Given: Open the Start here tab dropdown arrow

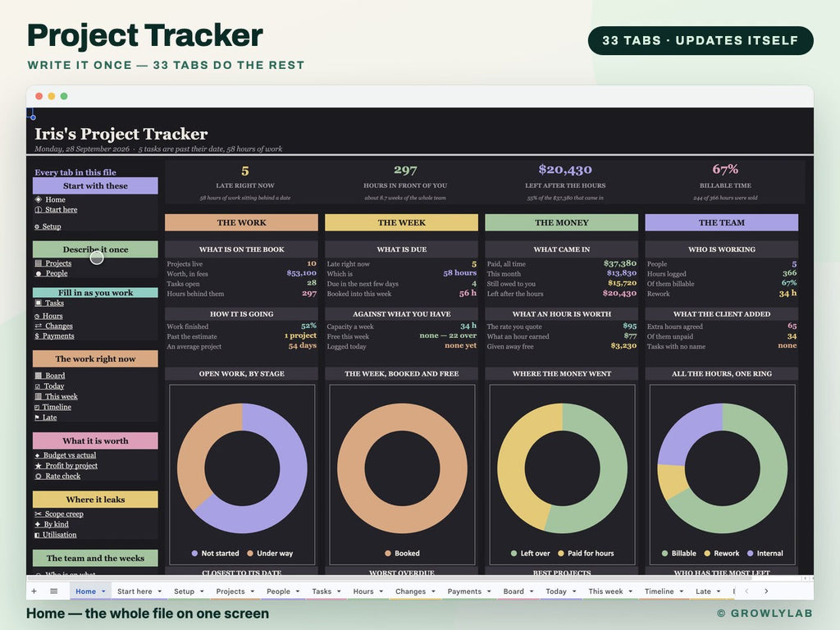Looking at the screenshot, I should (160, 591).
